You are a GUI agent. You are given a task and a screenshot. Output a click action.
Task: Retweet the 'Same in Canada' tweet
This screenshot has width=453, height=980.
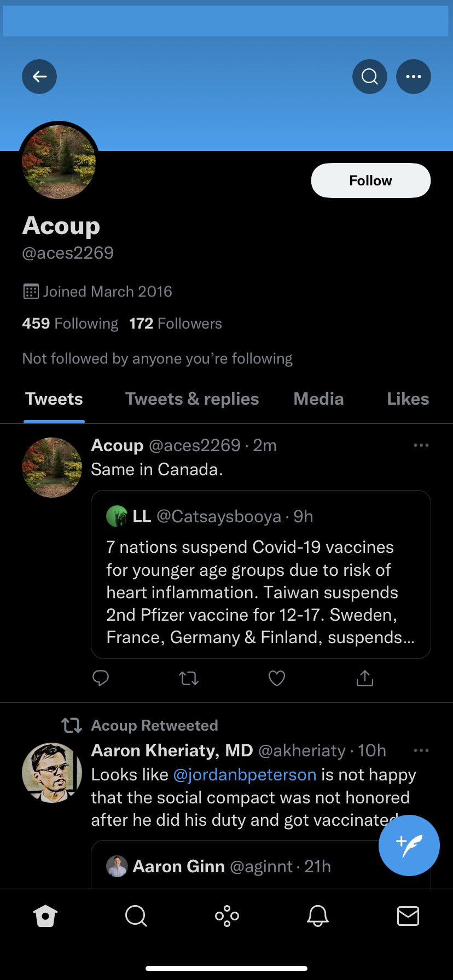click(x=189, y=679)
